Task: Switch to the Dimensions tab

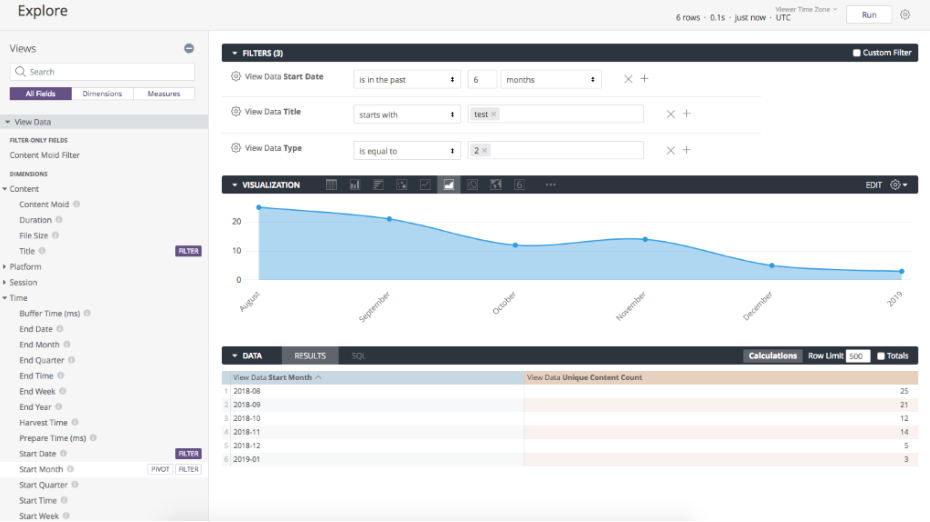Action: coord(102,94)
